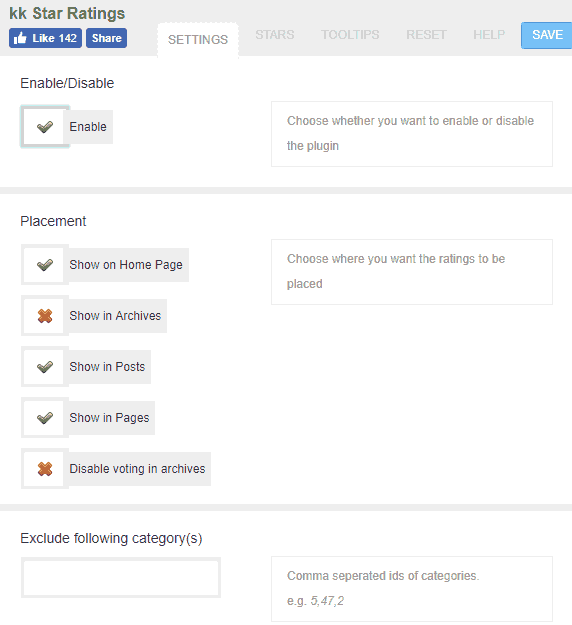
Task: Toggle the Show in Posts checkmark
Action: pyautogui.click(x=45, y=367)
